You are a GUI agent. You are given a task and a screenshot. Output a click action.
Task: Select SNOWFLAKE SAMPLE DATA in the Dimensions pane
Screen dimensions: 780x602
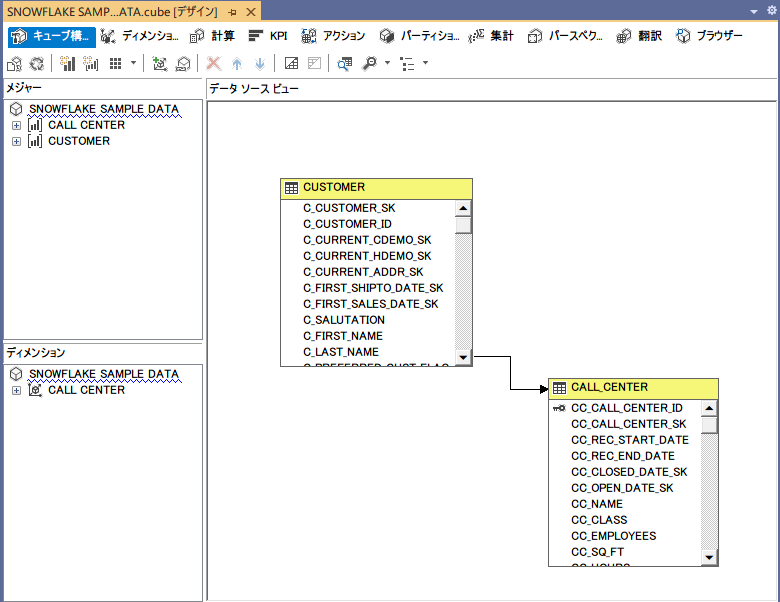point(103,374)
